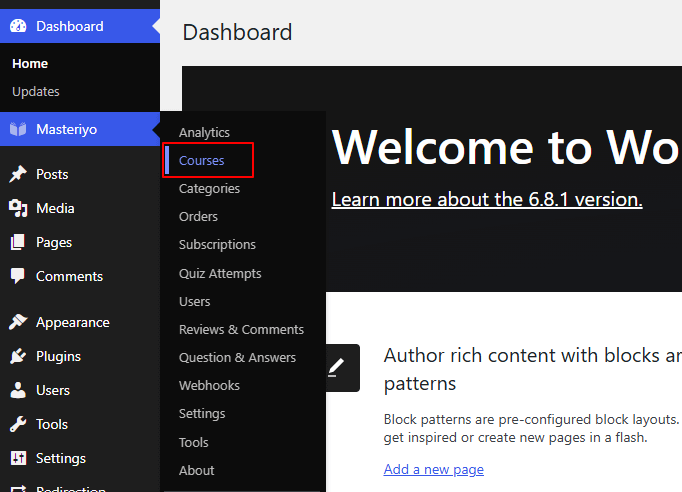The height and width of the screenshot is (492, 682).
Task: Open the Appearance sidebar menu label
Action: (x=73, y=322)
